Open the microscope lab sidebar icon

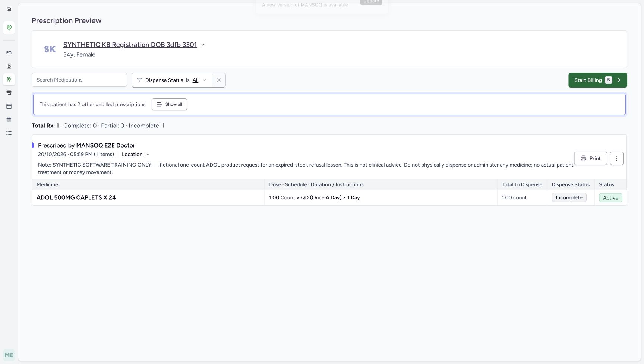pos(9,66)
